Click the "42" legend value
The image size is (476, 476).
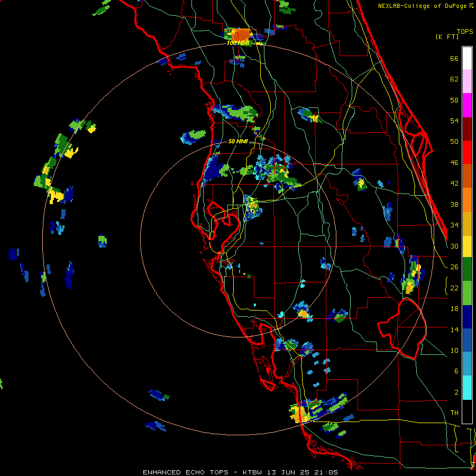point(454,184)
